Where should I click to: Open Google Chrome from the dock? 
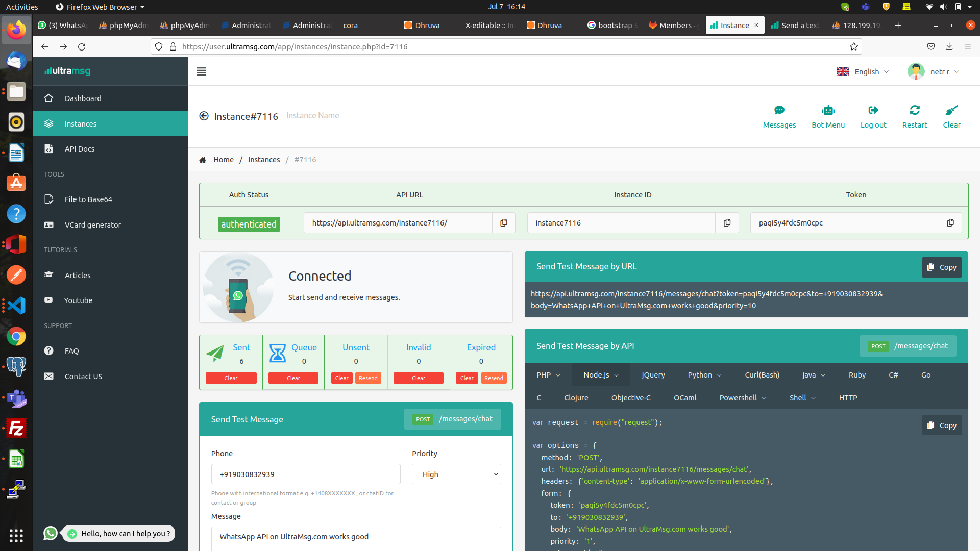coord(16,336)
